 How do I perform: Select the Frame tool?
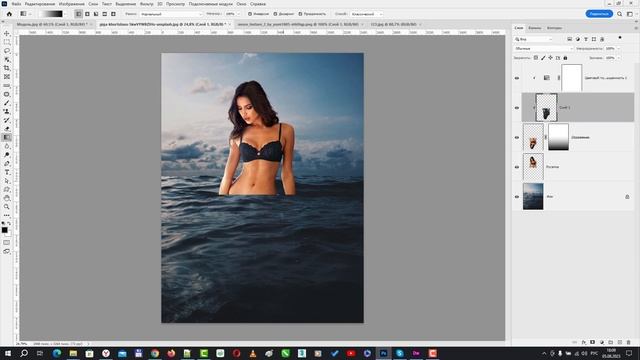pos(7,77)
